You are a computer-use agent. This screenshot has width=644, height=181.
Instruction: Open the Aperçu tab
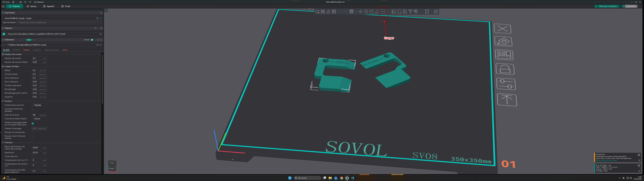coord(32,6)
